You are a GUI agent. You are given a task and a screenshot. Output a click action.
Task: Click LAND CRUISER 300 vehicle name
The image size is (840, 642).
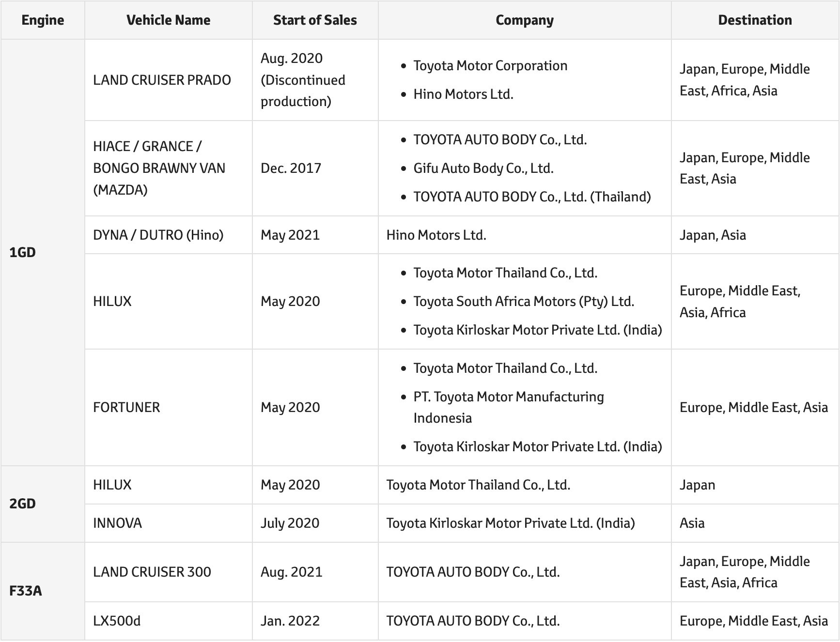coord(152,572)
